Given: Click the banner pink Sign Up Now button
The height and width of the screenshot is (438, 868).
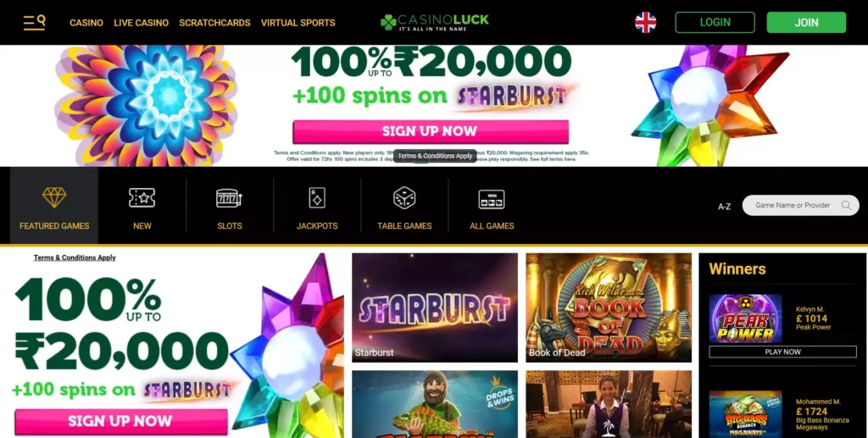Looking at the screenshot, I should pos(431,131).
